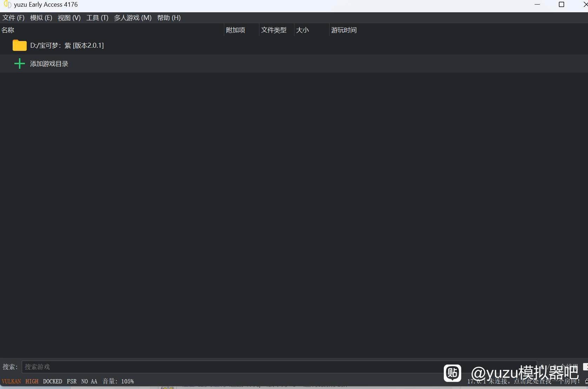Open the 文件 (F) menu

(x=13, y=18)
